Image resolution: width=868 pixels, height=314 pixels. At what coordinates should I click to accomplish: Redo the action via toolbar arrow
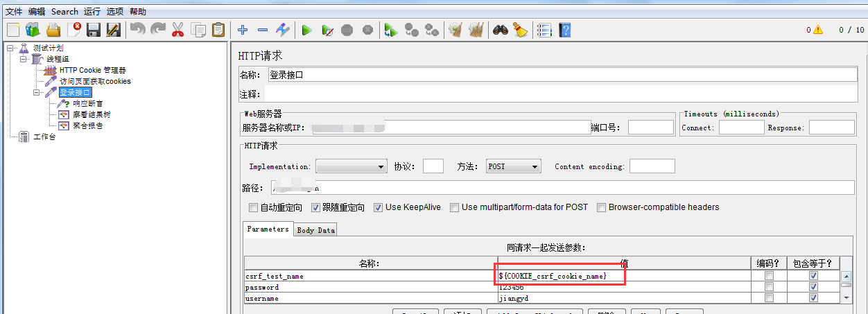[158, 30]
